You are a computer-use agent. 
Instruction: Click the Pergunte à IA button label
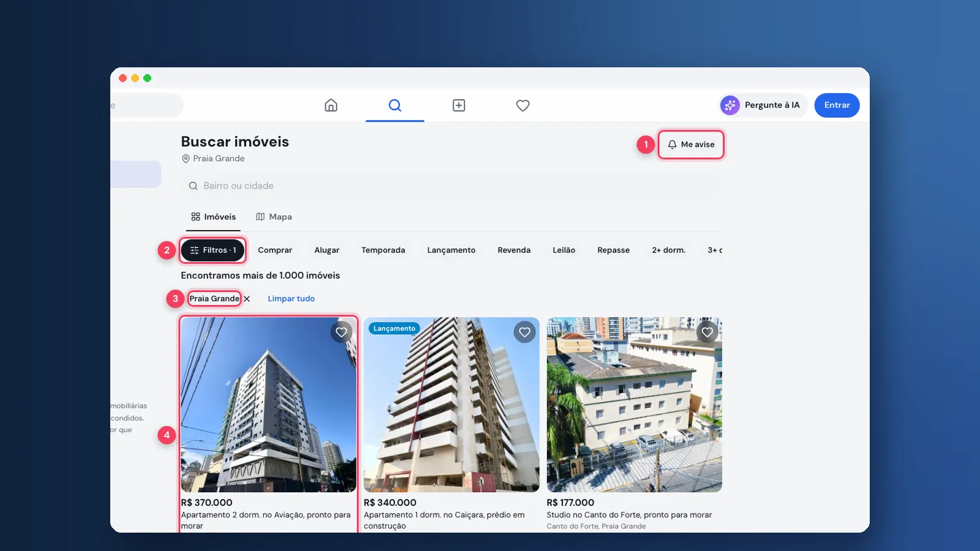[x=772, y=105]
